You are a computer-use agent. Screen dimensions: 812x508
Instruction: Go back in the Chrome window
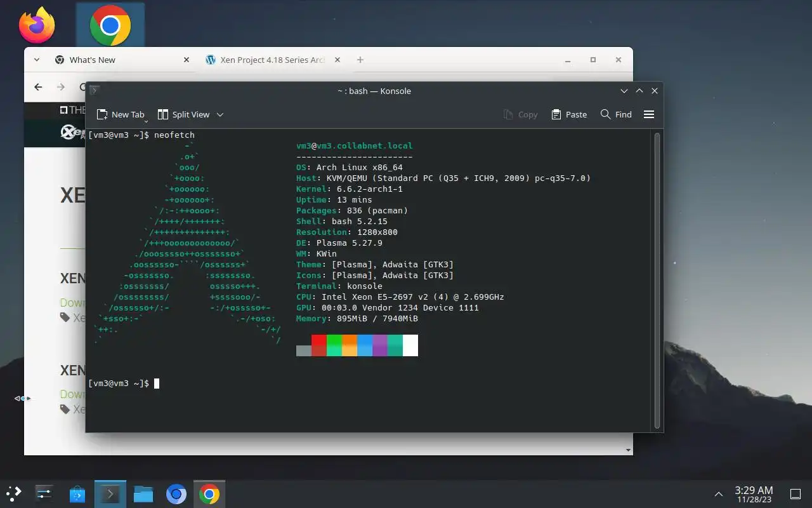(38, 87)
